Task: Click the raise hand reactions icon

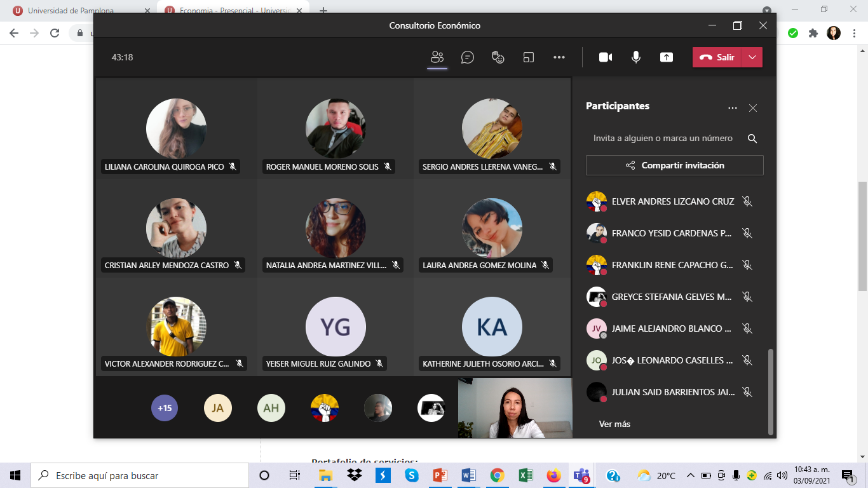Action: click(498, 57)
